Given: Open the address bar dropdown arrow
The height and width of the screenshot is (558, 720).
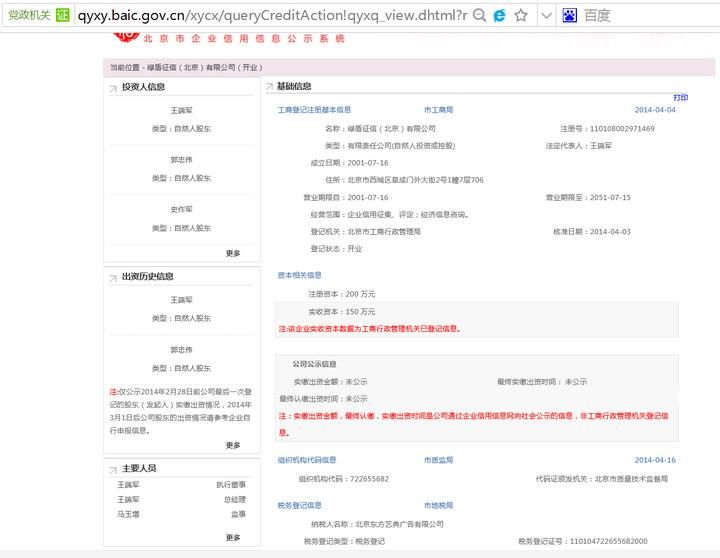Looking at the screenshot, I should tap(546, 16).
